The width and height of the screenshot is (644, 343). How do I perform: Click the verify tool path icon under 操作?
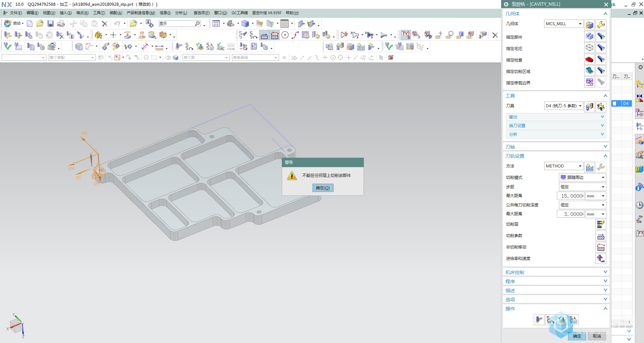pos(562,320)
